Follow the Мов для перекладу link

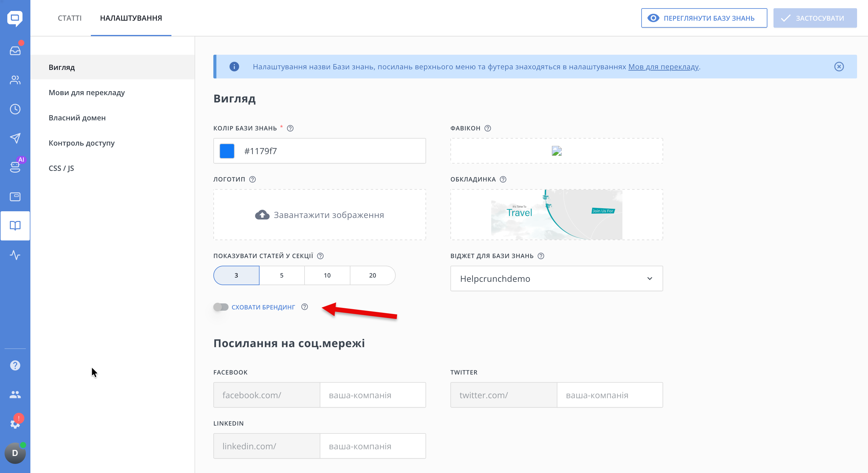[x=663, y=67]
